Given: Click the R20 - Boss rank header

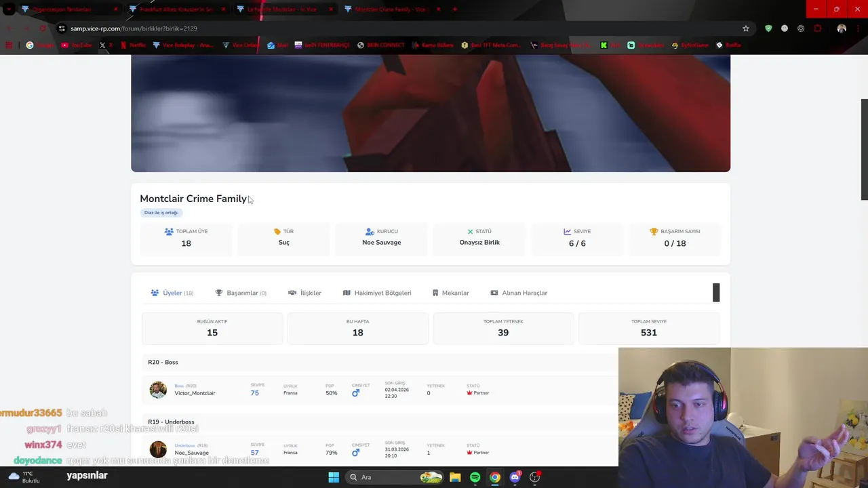Looking at the screenshot, I should [x=163, y=363].
